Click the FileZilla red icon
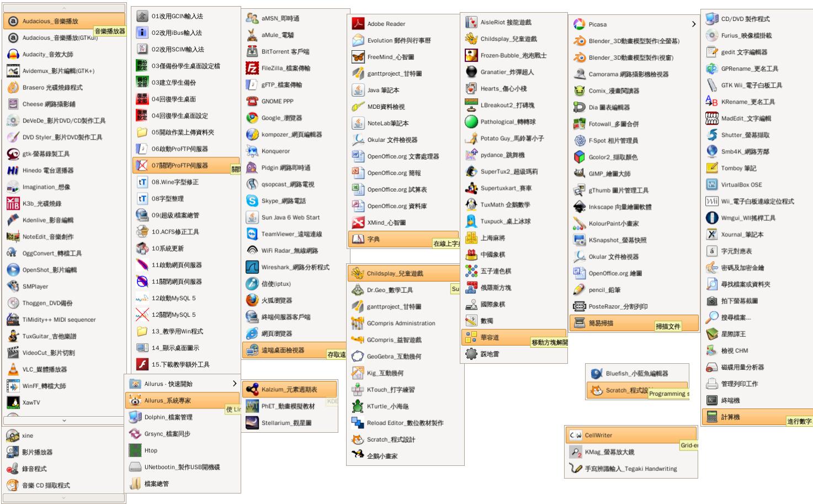 252,68
